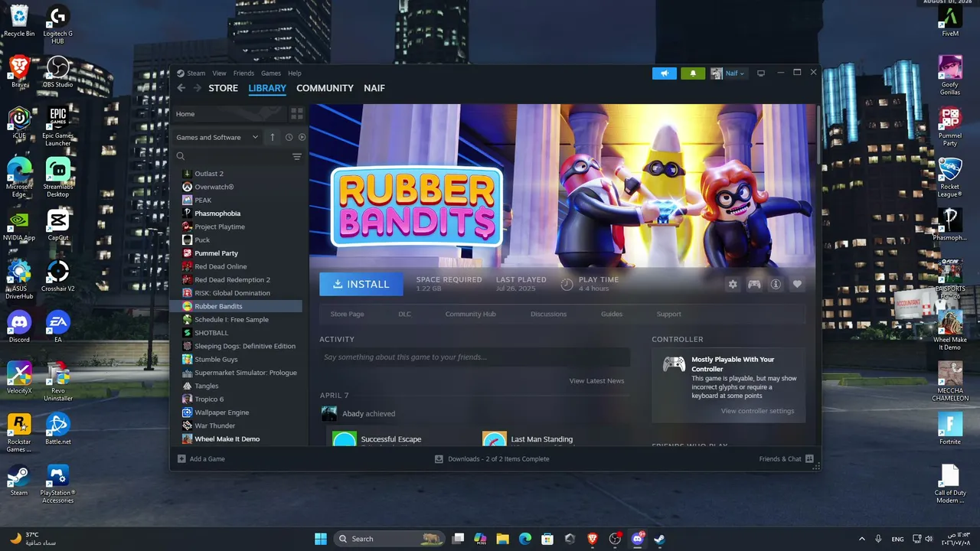980x551 pixels.
Task: Install Rubber Bandits
Action: point(361,284)
